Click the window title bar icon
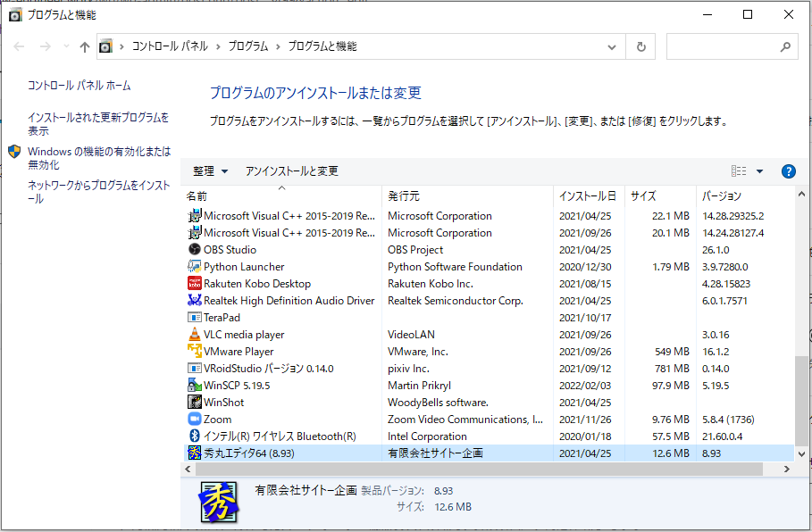The width and height of the screenshot is (812, 532). pos(15,15)
